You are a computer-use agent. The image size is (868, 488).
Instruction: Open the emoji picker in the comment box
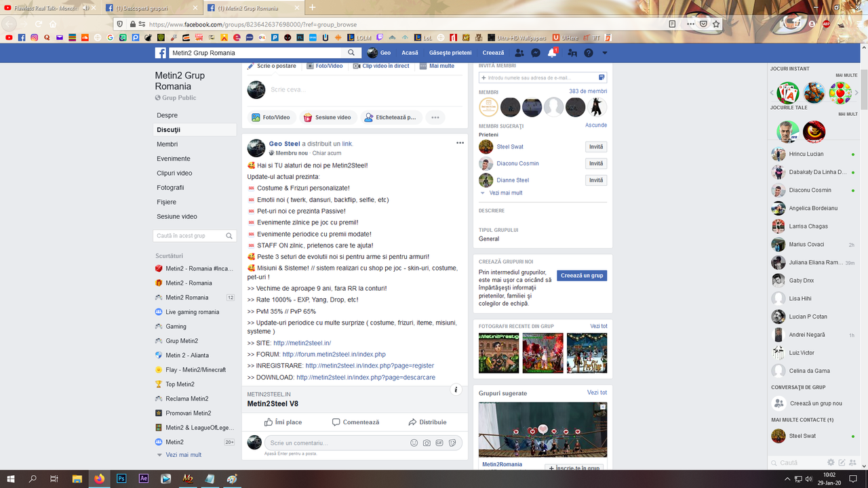(x=414, y=443)
